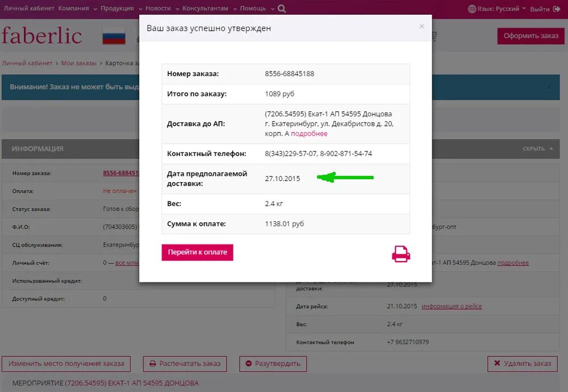Click the globe language icon

click(472, 9)
